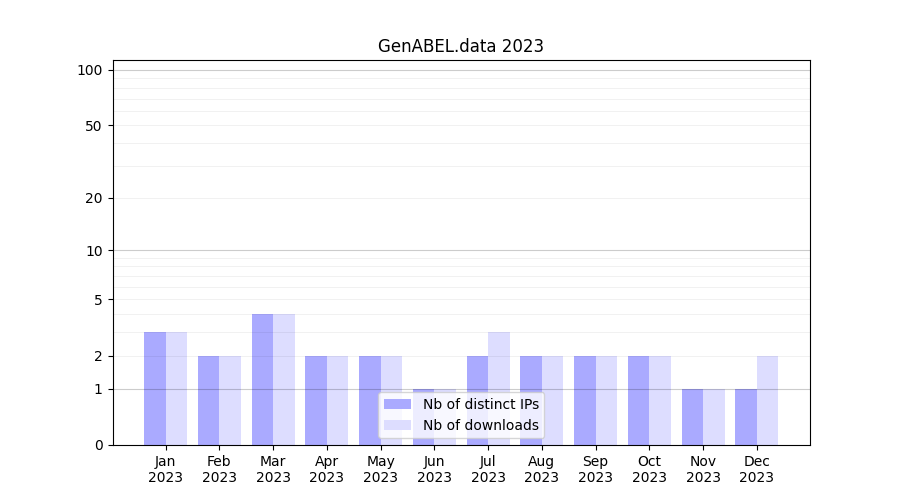This screenshot has width=900, height=500.
Task: Click the downloads legend color swatch
Action: coord(397,425)
